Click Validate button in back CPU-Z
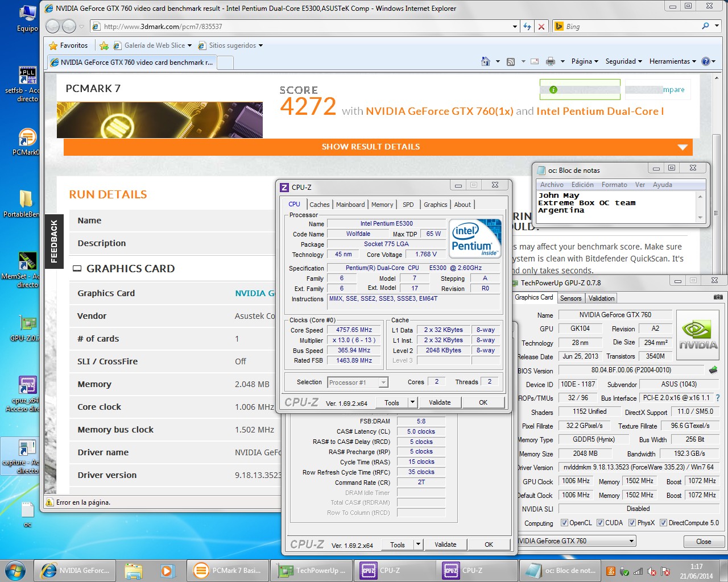This screenshot has height=582, width=728. click(445, 544)
